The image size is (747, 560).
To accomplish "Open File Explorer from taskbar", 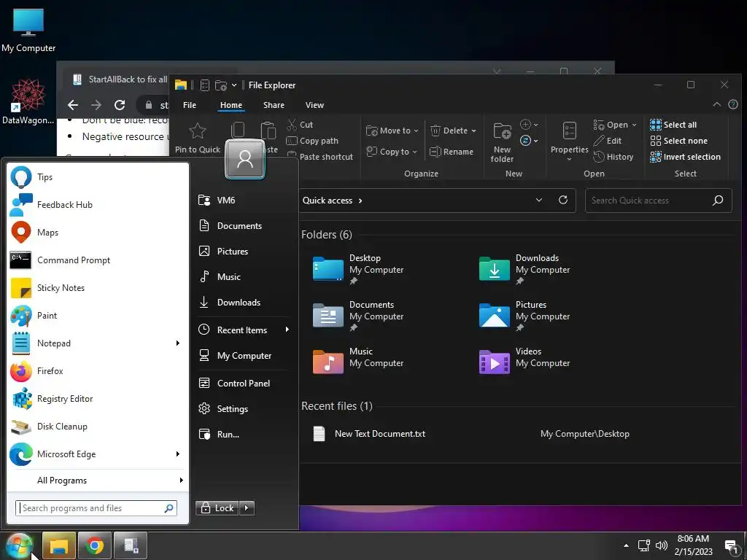I will [59, 545].
